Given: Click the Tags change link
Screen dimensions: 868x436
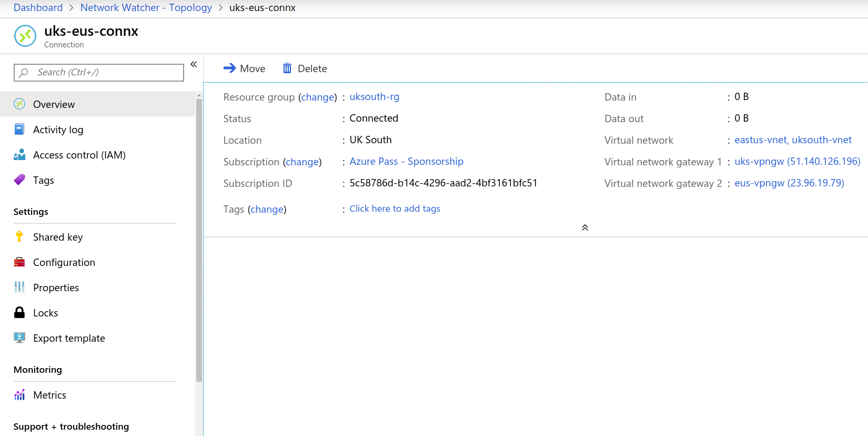Looking at the screenshot, I should 267,209.
